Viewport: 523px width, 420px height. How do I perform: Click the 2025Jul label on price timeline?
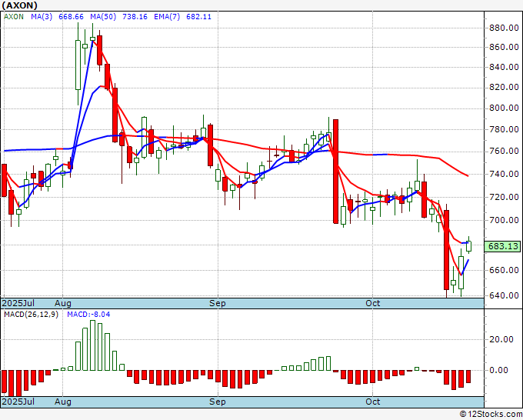point(18,303)
